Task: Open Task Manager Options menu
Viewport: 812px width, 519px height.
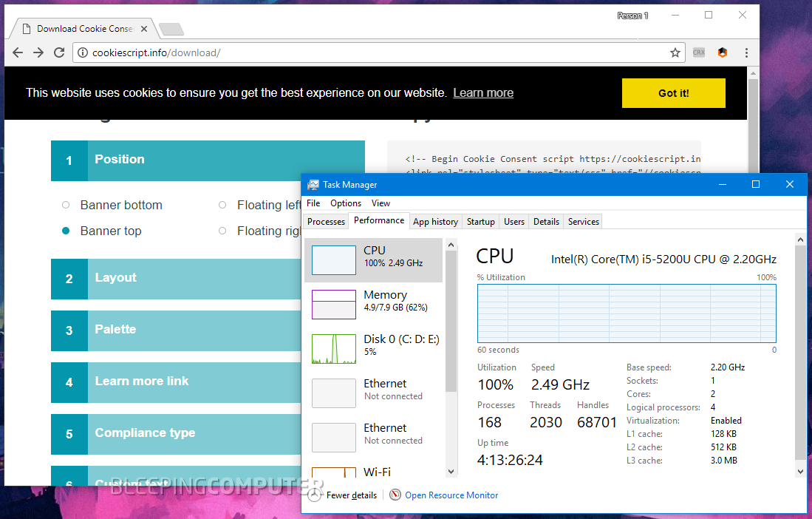Action: (x=345, y=203)
